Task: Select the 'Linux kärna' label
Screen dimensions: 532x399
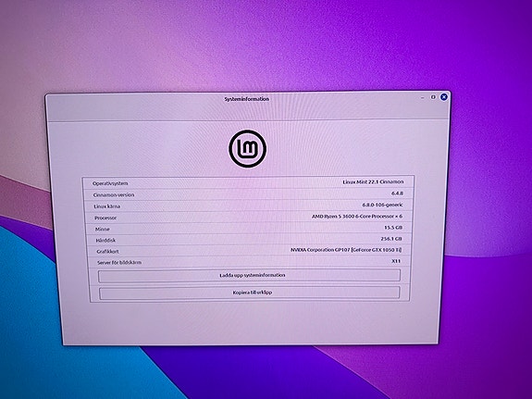Action: click(x=107, y=206)
